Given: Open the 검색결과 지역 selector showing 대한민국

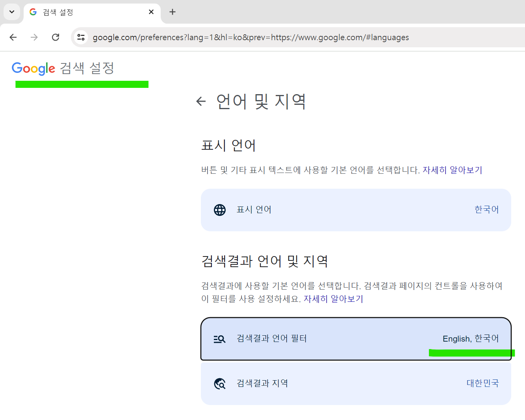Looking at the screenshot, I should pyautogui.click(x=356, y=383).
